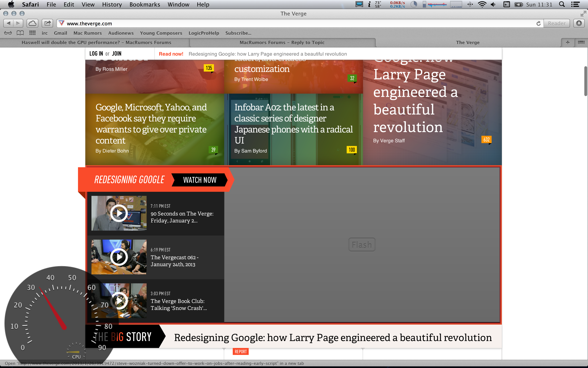Add a new tab with plus button
The image size is (588, 368).
(568, 42)
